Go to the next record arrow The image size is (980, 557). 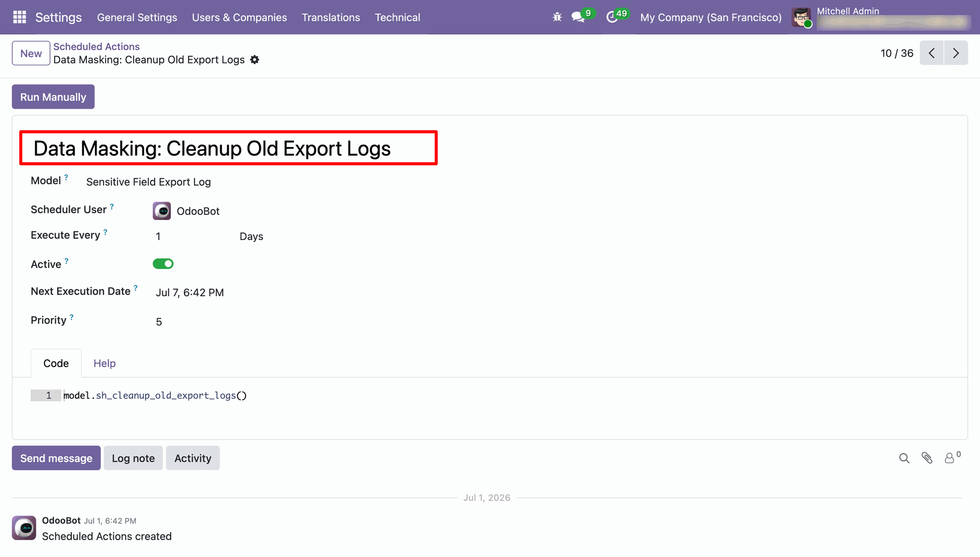click(956, 53)
